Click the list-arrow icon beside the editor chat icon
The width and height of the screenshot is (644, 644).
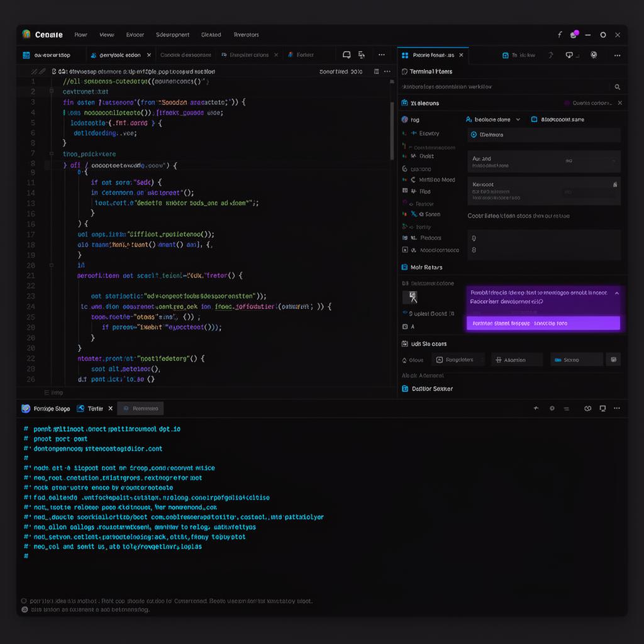[362, 55]
